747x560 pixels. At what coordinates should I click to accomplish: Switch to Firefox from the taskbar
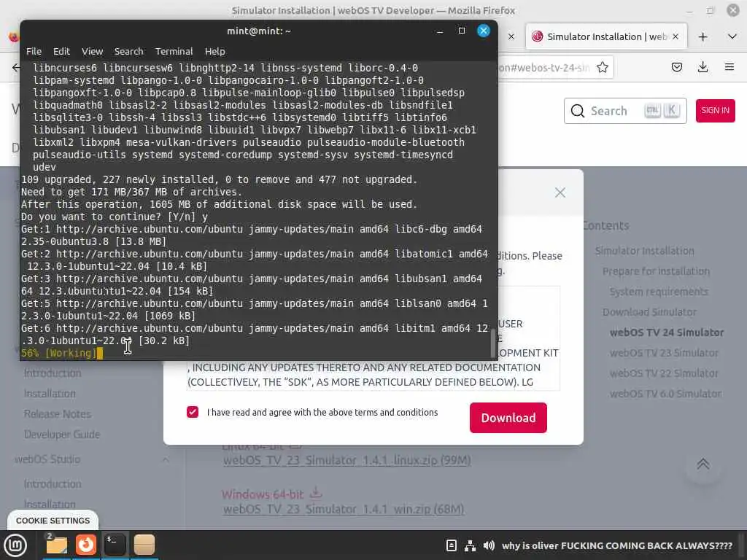[x=86, y=545]
